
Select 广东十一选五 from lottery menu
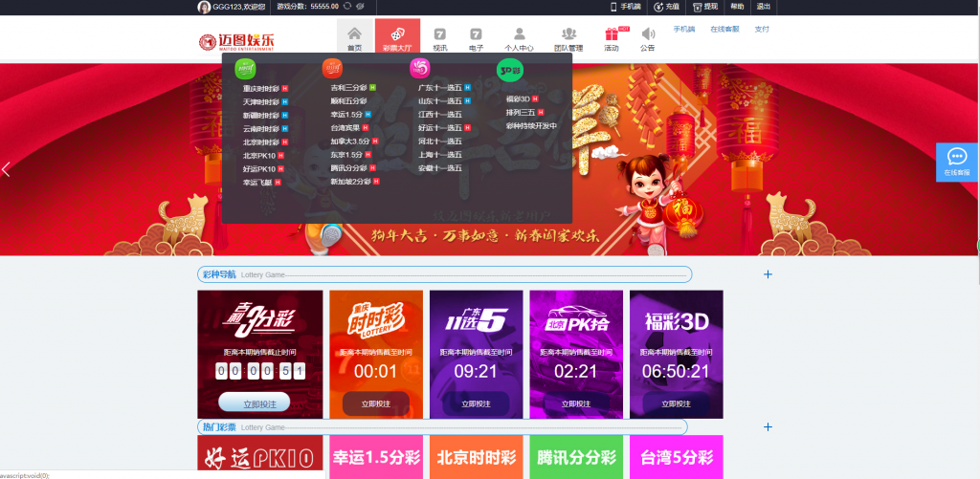coord(439,88)
